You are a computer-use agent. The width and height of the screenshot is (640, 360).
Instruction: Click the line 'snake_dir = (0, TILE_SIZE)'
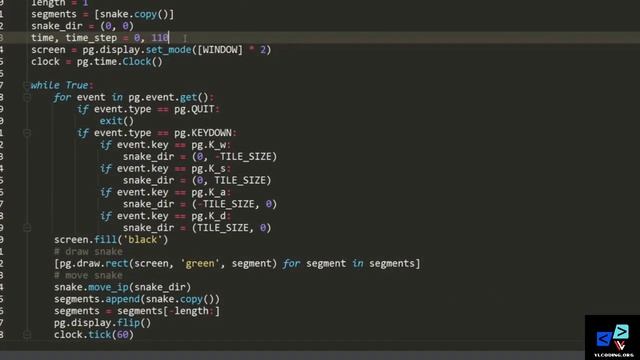(197, 180)
